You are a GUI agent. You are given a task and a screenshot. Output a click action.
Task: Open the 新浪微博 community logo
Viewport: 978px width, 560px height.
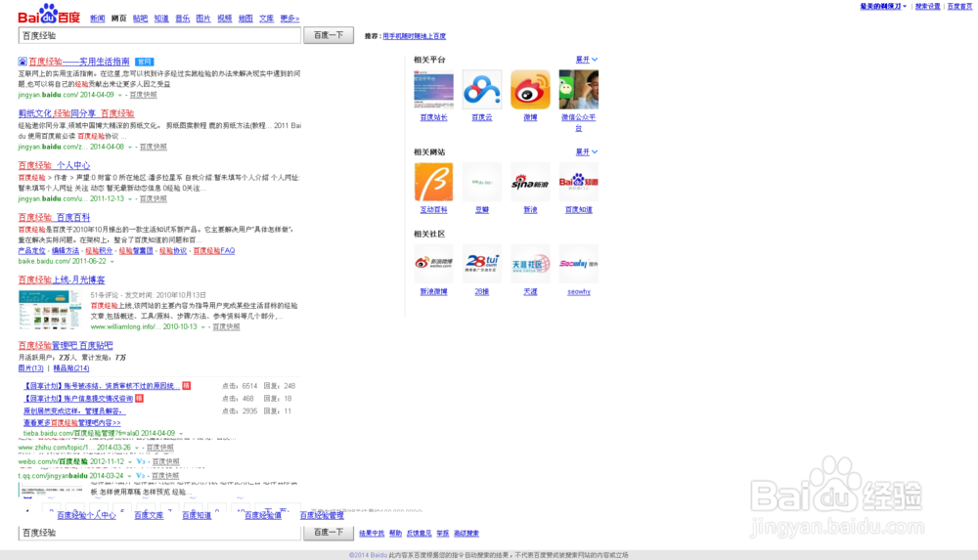[433, 264]
